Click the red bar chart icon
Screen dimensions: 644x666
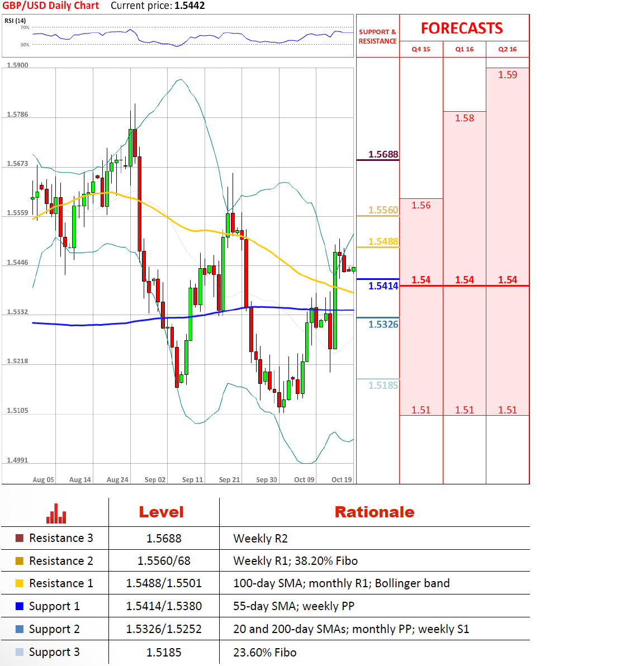point(56,513)
